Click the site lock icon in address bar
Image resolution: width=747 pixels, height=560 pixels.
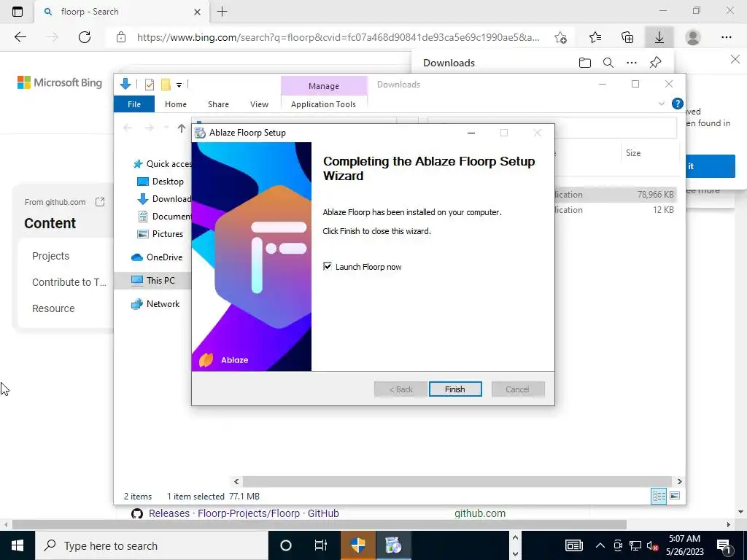click(121, 37)
